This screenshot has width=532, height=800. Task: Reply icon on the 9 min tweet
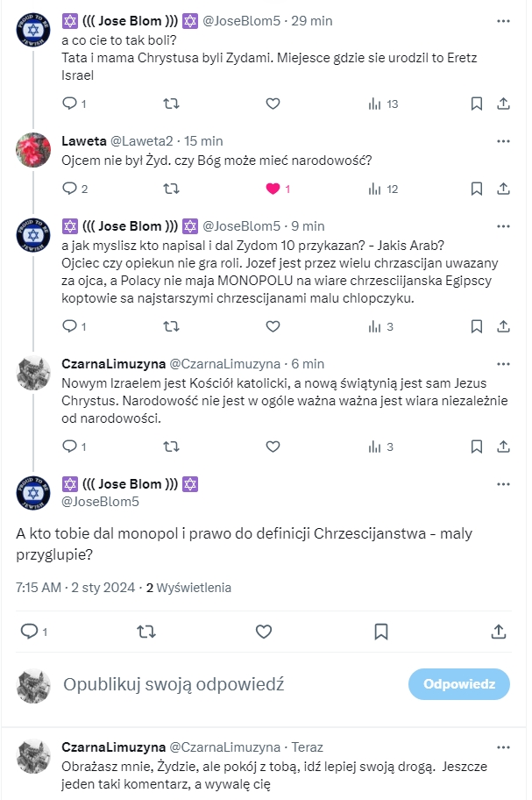point(70,326)
